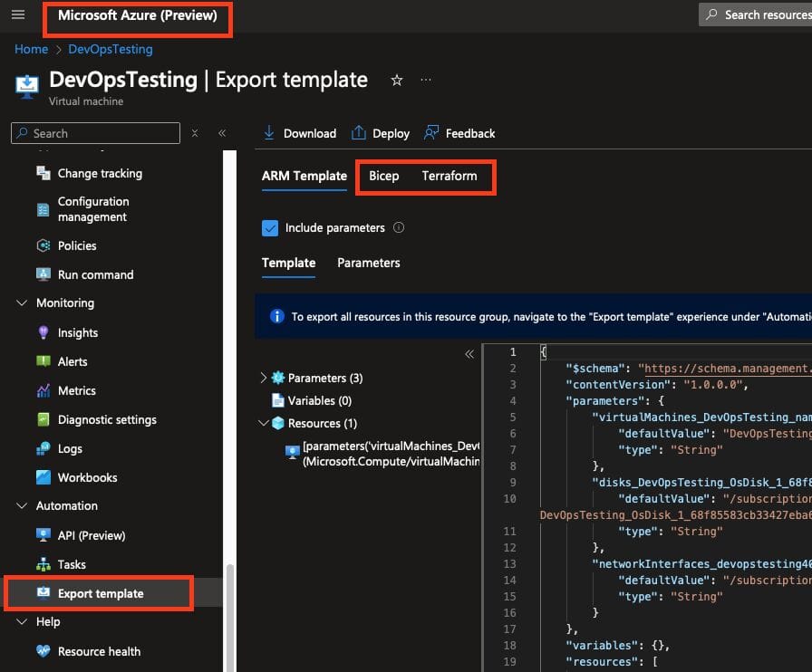Open Run command menu item

[x=96, y=275]
